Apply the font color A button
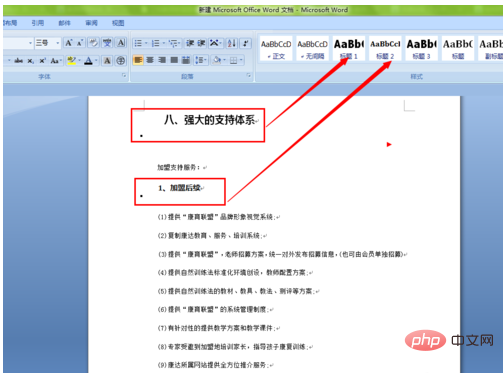 pos(88,61)
